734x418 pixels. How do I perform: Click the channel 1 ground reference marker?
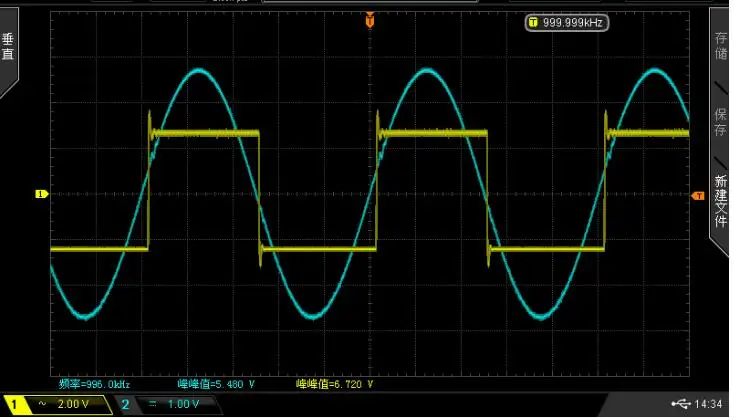(x=41, y=194)
